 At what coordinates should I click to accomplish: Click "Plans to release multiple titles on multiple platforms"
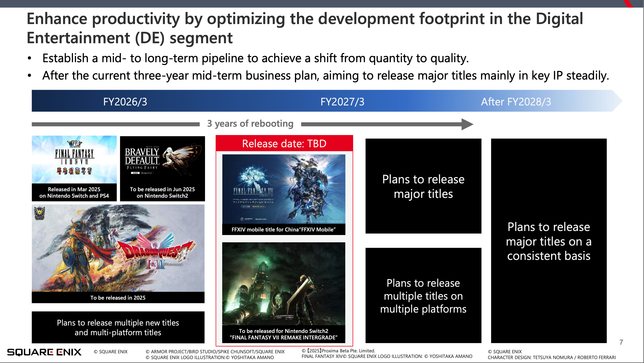423,295
